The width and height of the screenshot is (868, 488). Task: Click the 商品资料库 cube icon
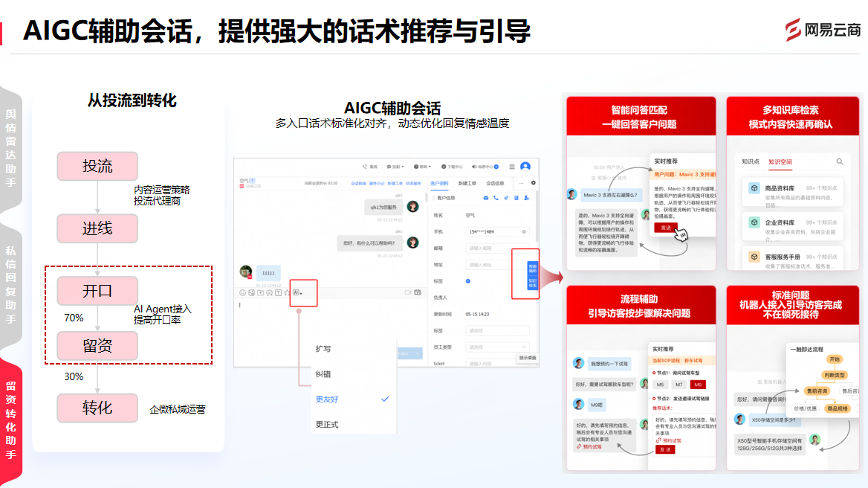(754, 188)
